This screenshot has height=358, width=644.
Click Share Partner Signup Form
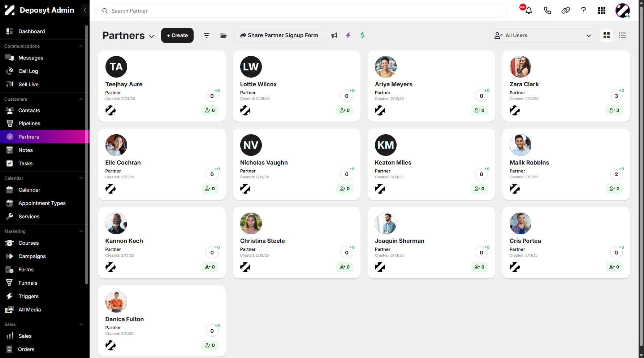[279, 35]
